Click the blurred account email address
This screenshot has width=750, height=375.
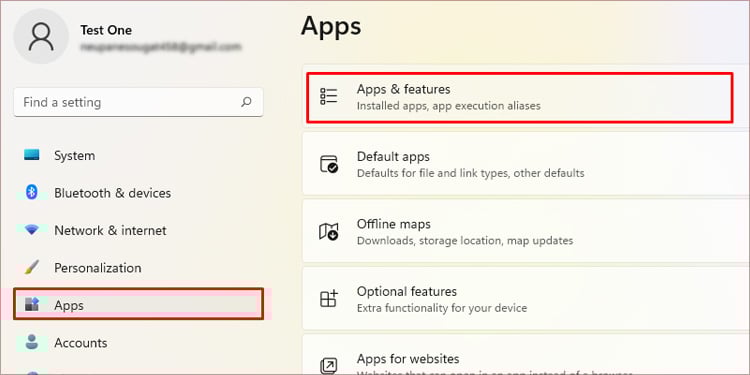[x=161, y=47]
